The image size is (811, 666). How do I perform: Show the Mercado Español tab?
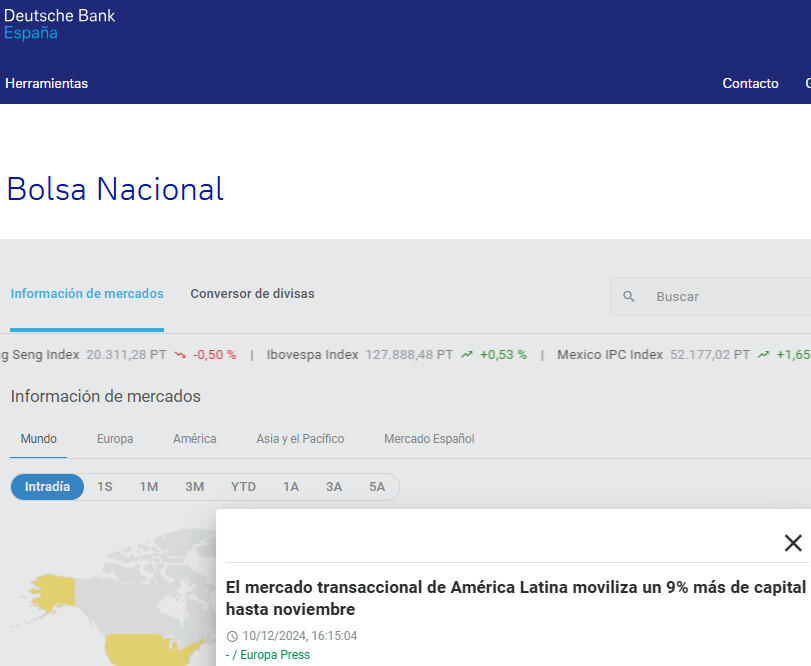pyautogui.click(x=429, y=439)
